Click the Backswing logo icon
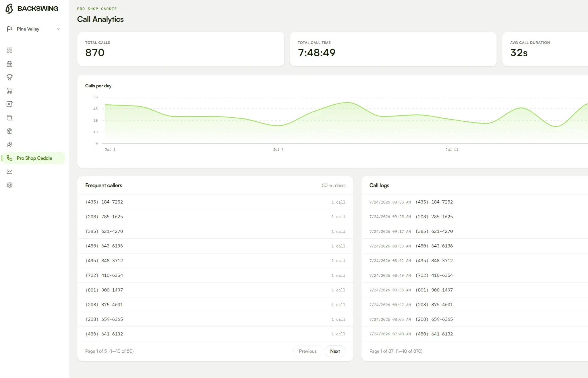 (x=9, y=9)
